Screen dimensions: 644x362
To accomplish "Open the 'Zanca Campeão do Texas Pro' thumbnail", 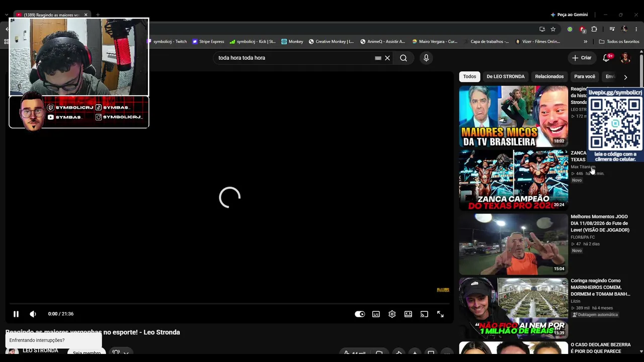I will click(514, 180).
